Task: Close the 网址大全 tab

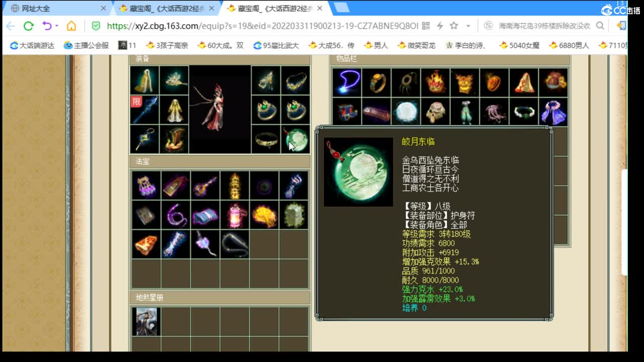Action: (x=104, y=9)
